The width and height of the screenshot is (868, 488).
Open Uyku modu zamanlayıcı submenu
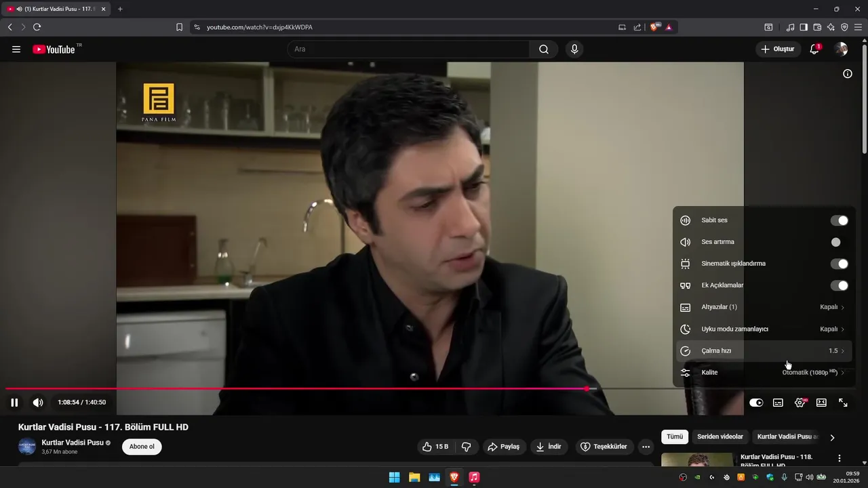coord(764,329)
